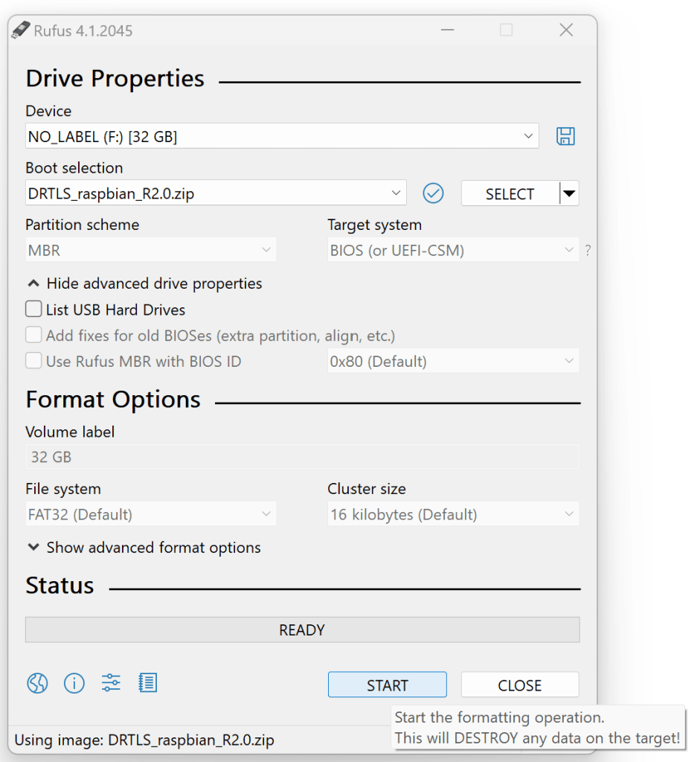Open application settings sliders icon
The width and height of the screenshot is (700, 762).
[111, 682]
